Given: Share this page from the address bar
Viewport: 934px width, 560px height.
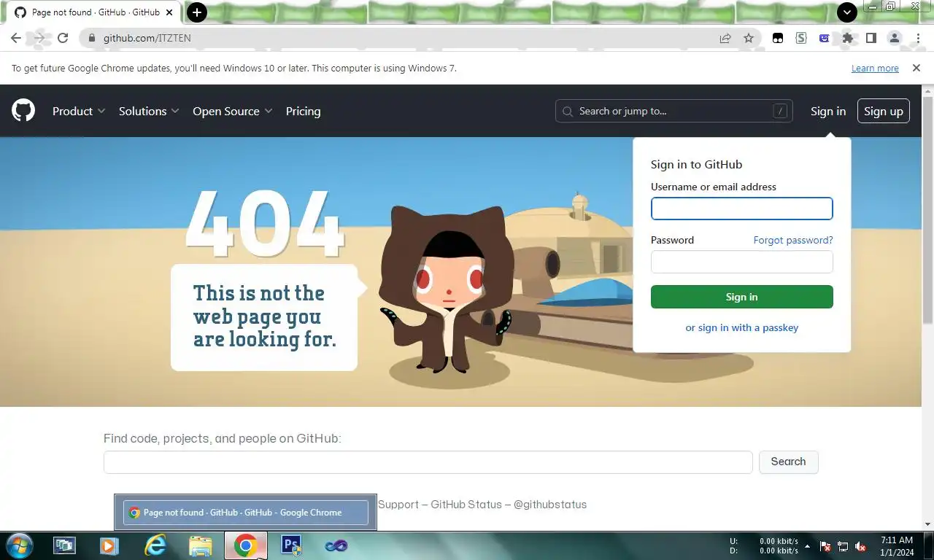Looking at the screenshot, I should [725, 38].
